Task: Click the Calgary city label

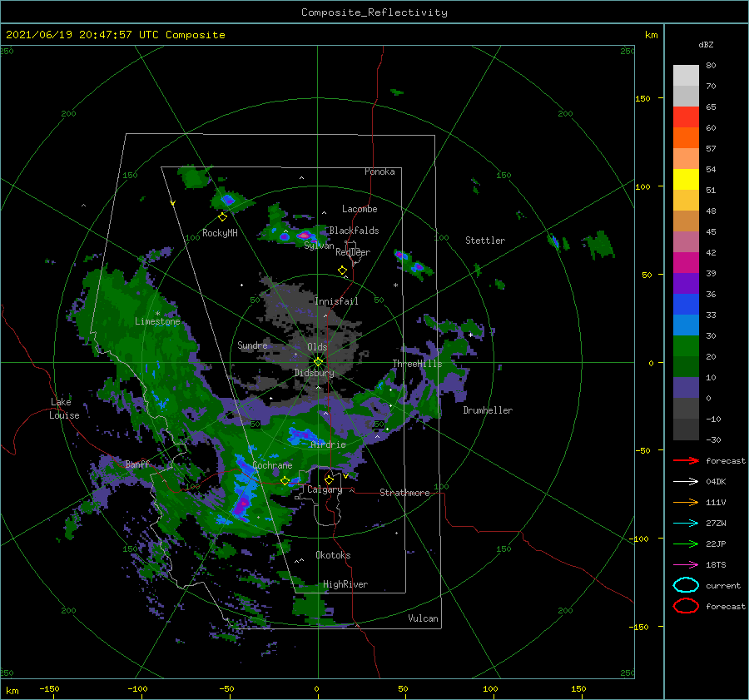Action: click(x=325, y=489)
